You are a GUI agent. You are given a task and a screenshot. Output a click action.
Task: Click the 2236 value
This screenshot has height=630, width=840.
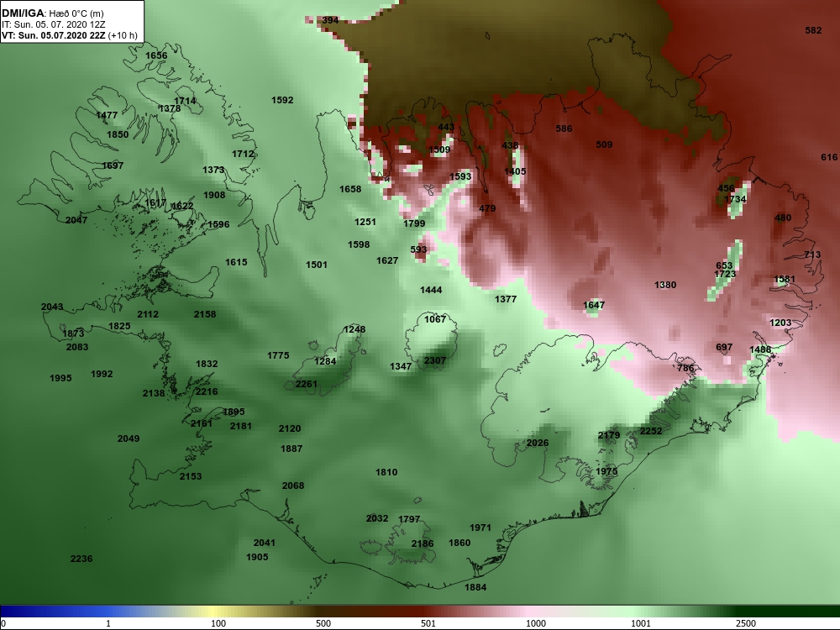[x=81, y=559]
